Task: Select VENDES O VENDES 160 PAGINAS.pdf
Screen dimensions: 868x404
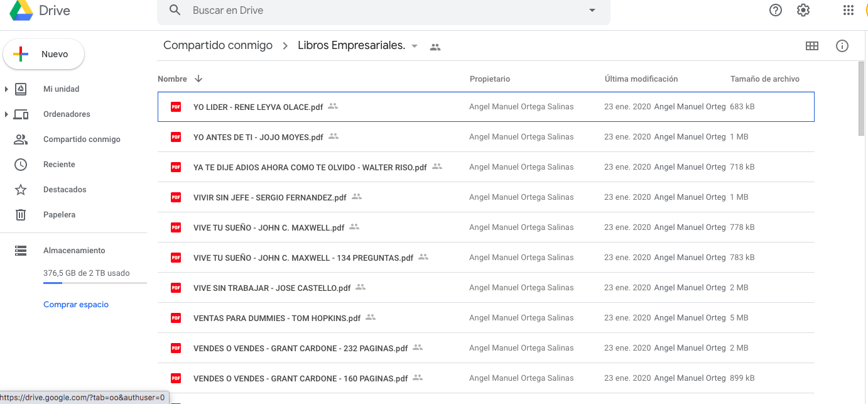Action: click(486, 378)
